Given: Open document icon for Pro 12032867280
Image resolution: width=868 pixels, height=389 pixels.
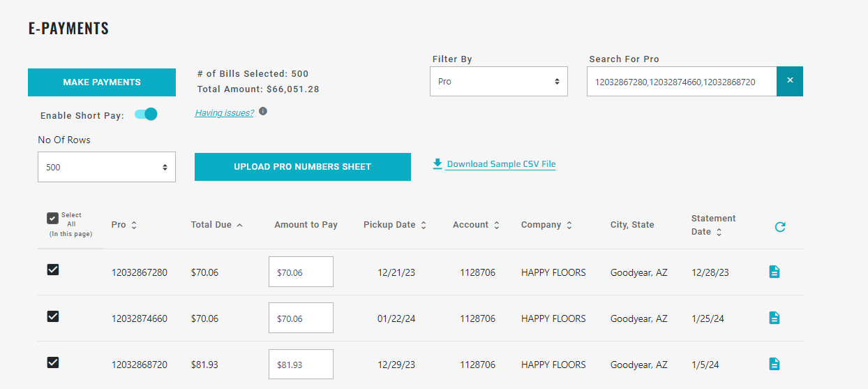Looking at the screenshot, I should click(x=774, y=272).
